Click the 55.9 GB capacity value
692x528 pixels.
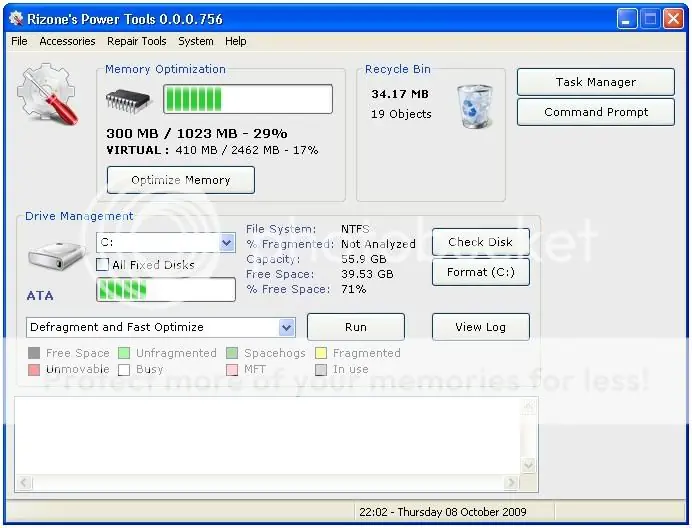(x=364, y=259)
